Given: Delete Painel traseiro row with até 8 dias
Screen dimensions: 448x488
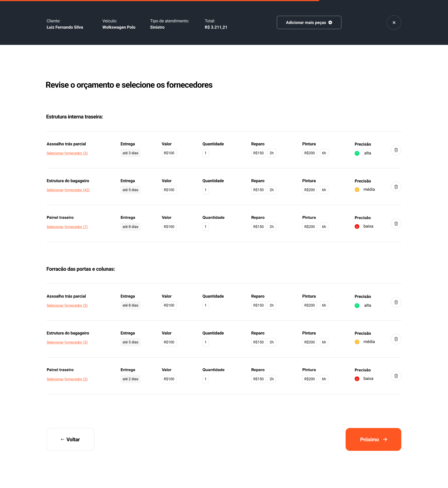Looking at the screenshot, I should click(x=396, y=224).
